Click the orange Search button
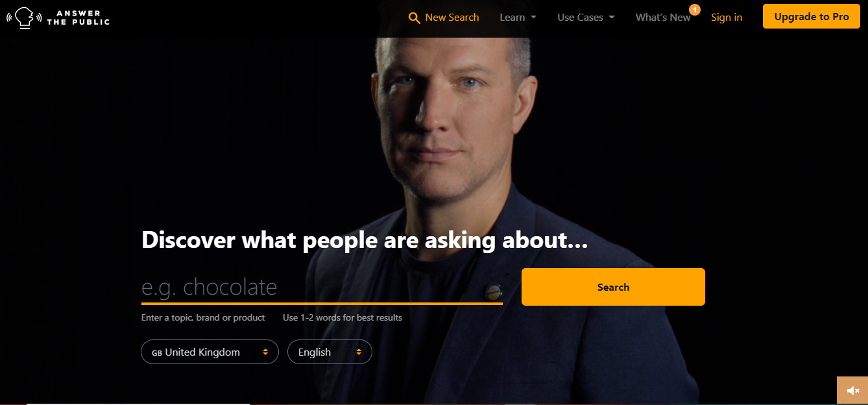The height and width of the screenshot is (405, 868). click(x=613, y=287)
